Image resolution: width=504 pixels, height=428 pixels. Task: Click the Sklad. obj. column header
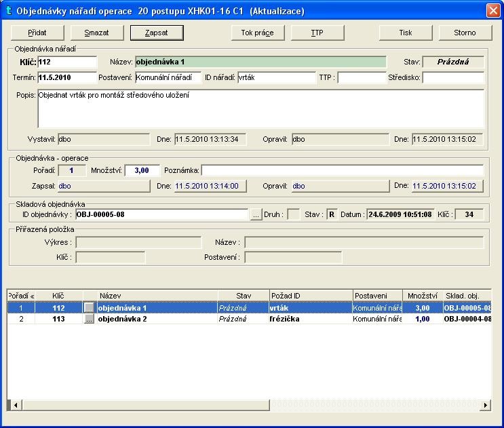(467, 296)
